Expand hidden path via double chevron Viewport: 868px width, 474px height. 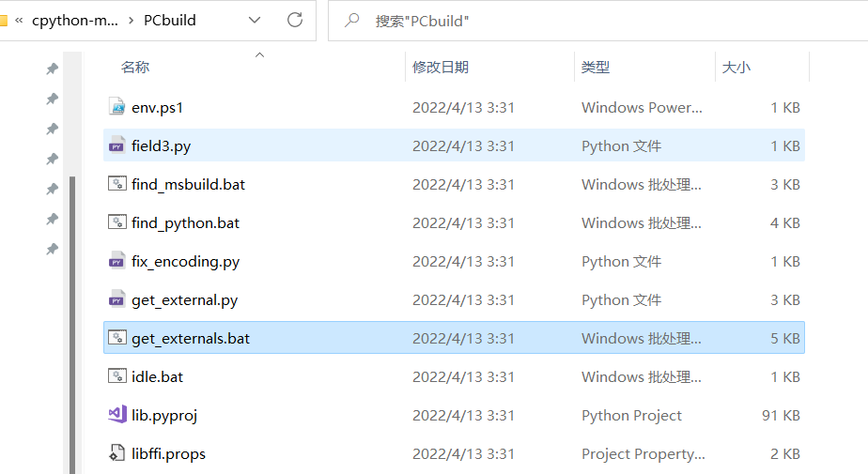(x=19, y=20)
